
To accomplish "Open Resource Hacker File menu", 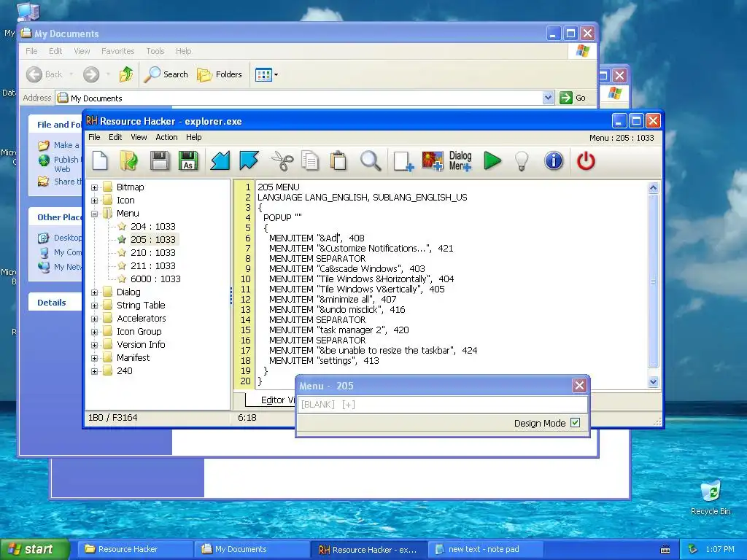I will point(94,137).
